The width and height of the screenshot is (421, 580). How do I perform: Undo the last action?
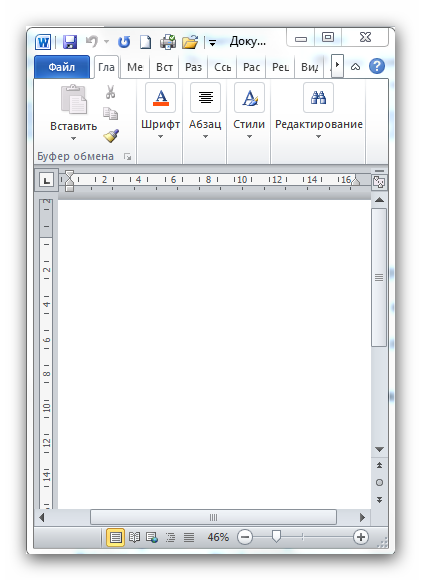[91, 41]
